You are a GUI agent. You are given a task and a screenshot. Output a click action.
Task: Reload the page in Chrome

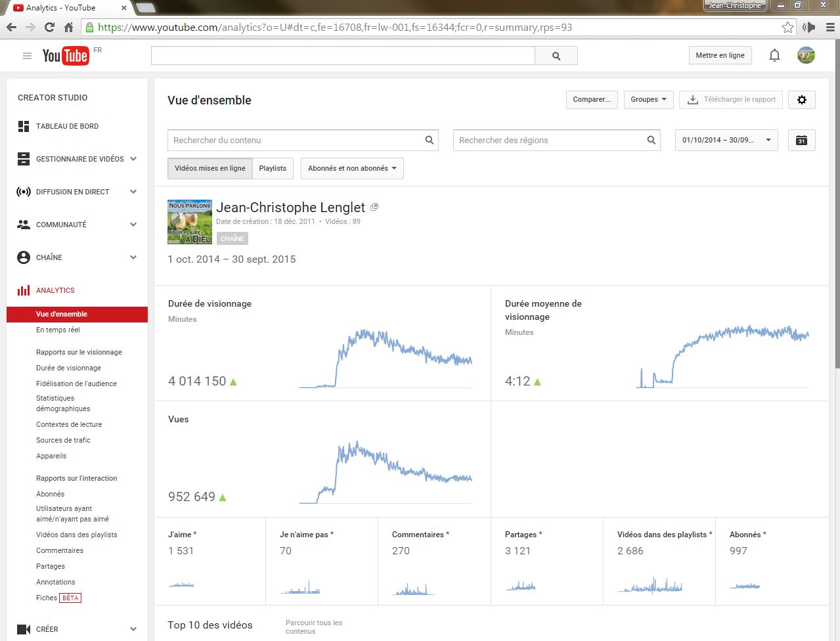tap(49, 28)
